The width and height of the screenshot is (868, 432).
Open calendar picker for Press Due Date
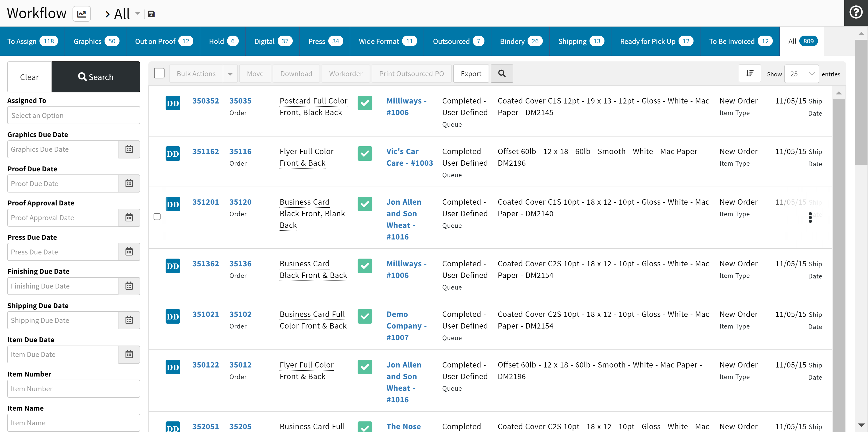pyautogui.click(x=129, y=252)
